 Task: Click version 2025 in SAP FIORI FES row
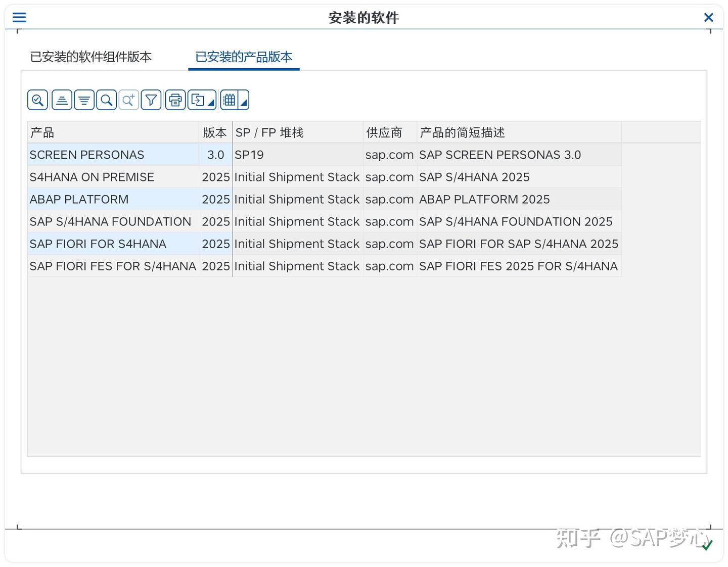(215, 266)
